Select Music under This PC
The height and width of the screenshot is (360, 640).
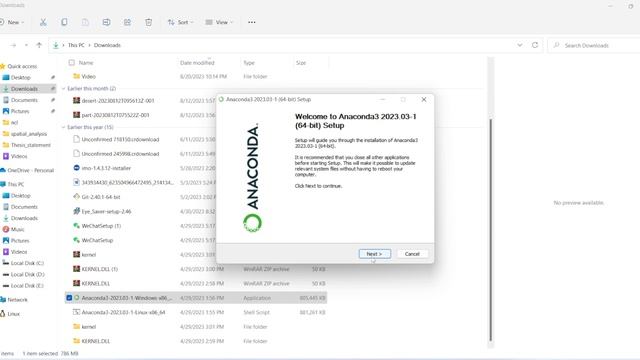pyautogui.click(x=18, y=229)
